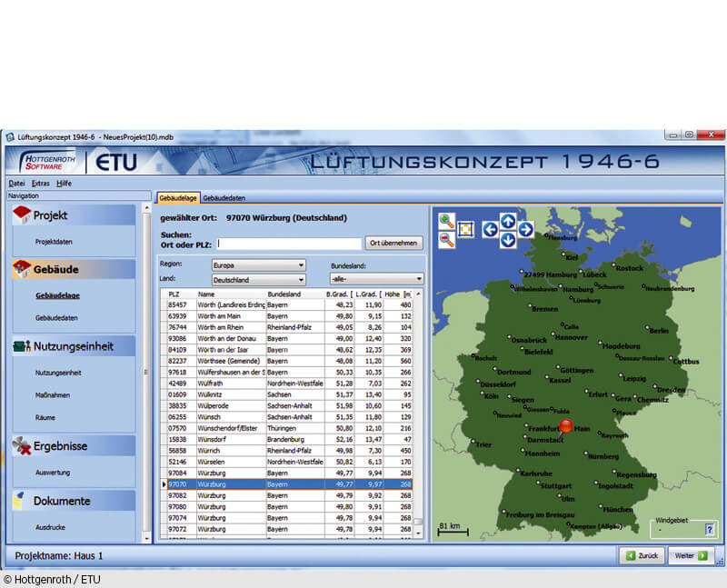
Task: Zoom in on the map
Action: click(446, 221)
